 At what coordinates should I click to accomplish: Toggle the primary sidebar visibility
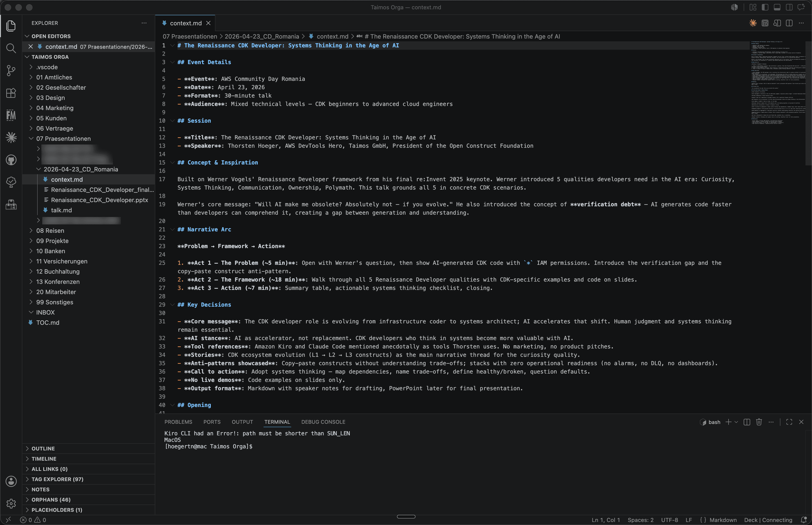tap(765, 7)
